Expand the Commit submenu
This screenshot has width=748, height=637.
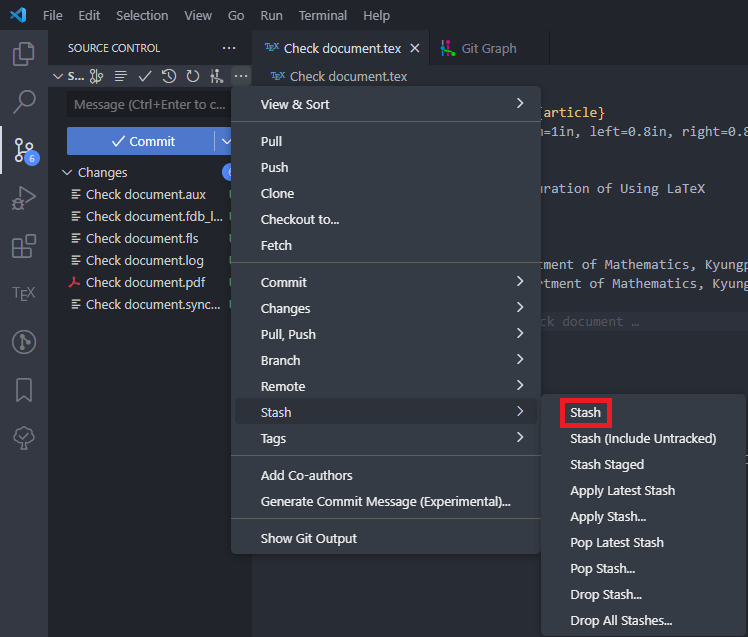(385, 282)
